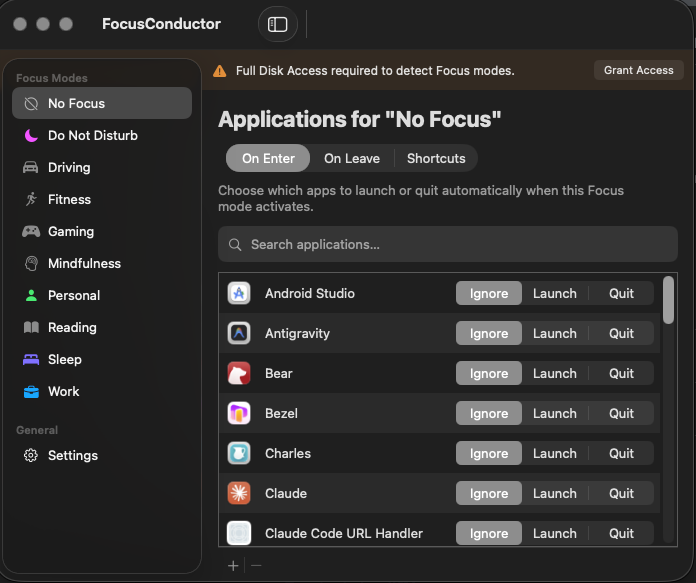The image size is (696, 583).
Task: Click the Gaming controller icon
Action: [x=31, y=231]
